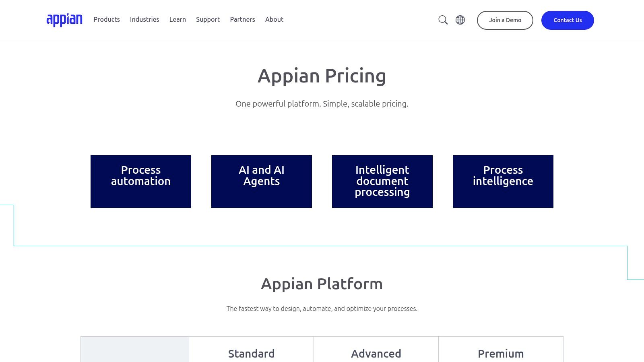Click the Appian logo
The height and width of the screenshot is (362, 644).
[64, 19]
